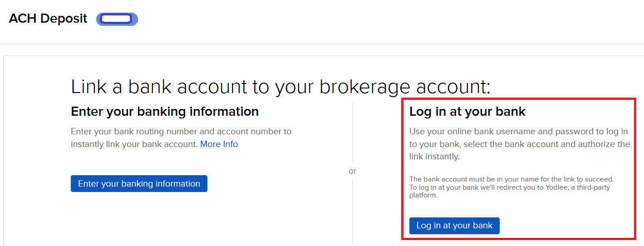Click the ACH Deposit page title
Screen dimensions: 644x246
click(x=48, y=19)
